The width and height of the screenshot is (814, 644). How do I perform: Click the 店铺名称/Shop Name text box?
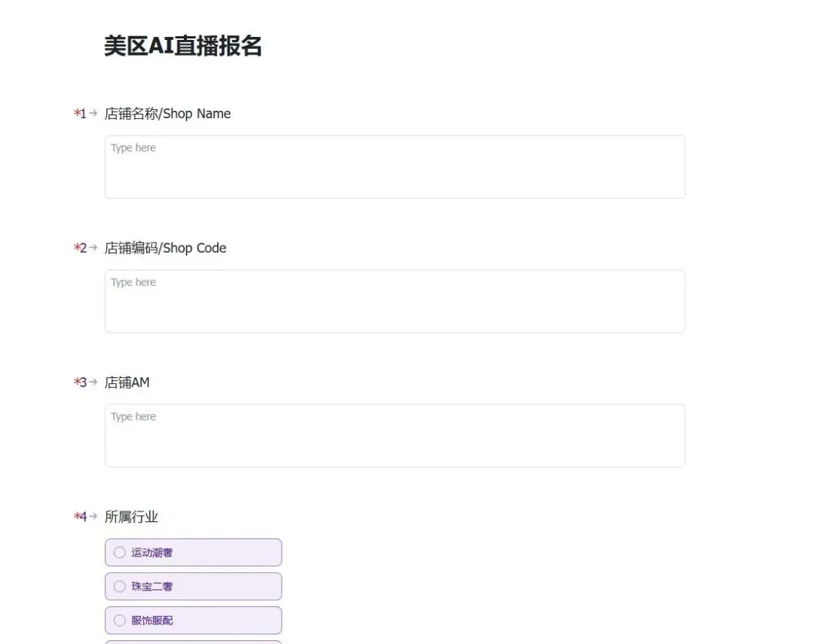coord(394,166)
